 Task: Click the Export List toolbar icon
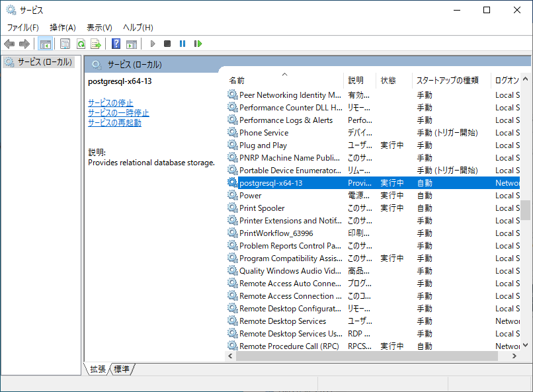pyautogui.click(x=96, y=44)
